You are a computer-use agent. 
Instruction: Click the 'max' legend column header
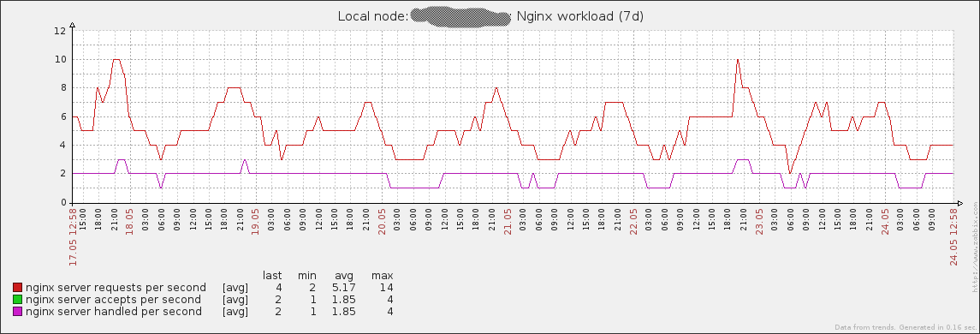pyautogui.click(x=382, y=276)
